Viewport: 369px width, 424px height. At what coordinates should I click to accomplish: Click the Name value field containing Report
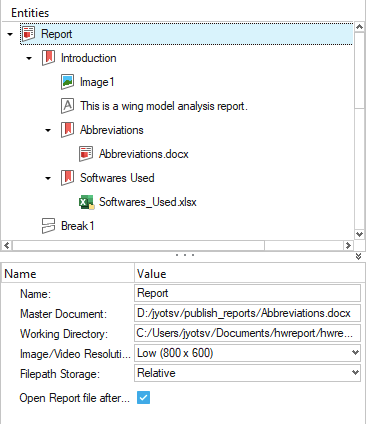click(x=247, y=293)
